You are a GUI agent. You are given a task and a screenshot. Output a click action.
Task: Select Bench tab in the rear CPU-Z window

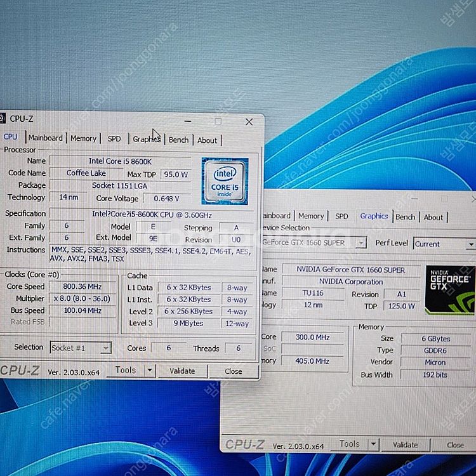coord(406,217)
